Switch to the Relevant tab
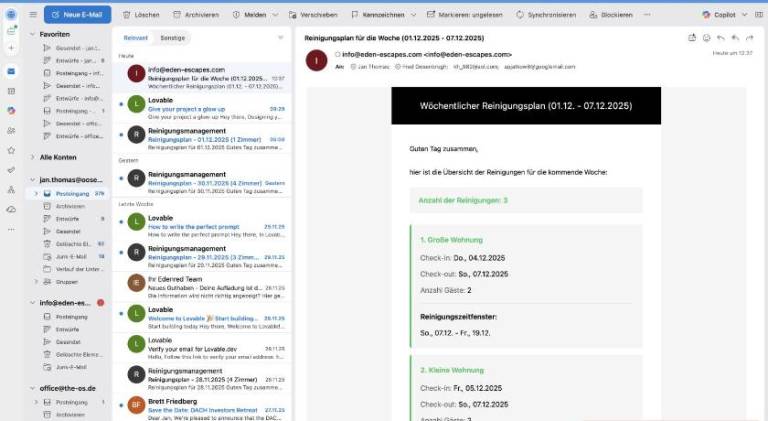 pos(136,38)
